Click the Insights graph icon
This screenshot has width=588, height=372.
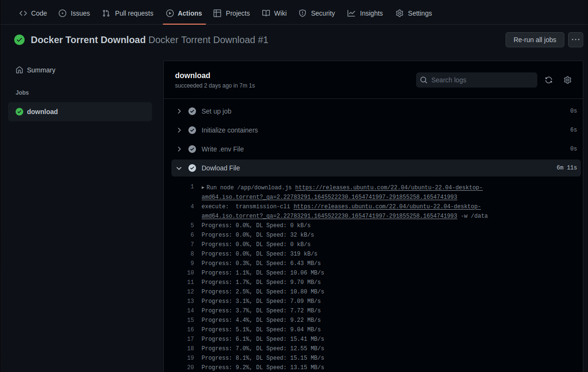(351, 13)
